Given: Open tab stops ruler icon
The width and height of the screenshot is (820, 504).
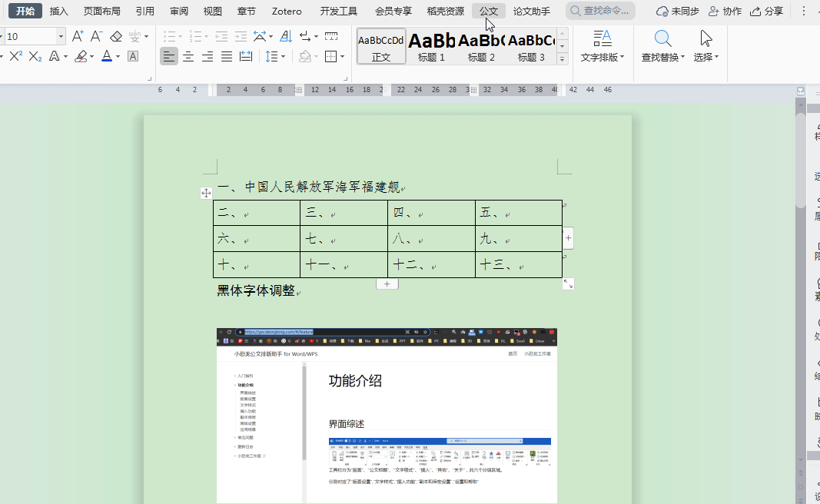Looking at the screenshot, I should (x=331, y=36).
